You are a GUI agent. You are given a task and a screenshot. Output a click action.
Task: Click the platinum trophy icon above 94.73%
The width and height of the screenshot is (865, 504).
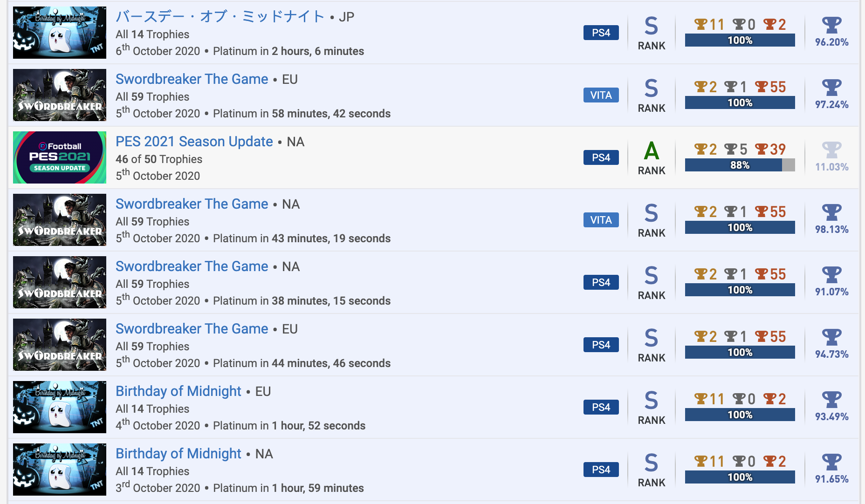[x=831, y=337]
